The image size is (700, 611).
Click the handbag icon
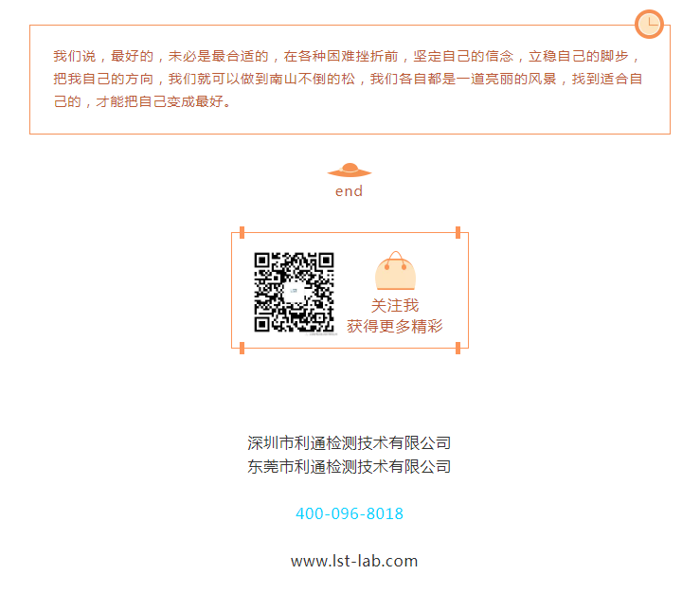[x=395, y=271]
